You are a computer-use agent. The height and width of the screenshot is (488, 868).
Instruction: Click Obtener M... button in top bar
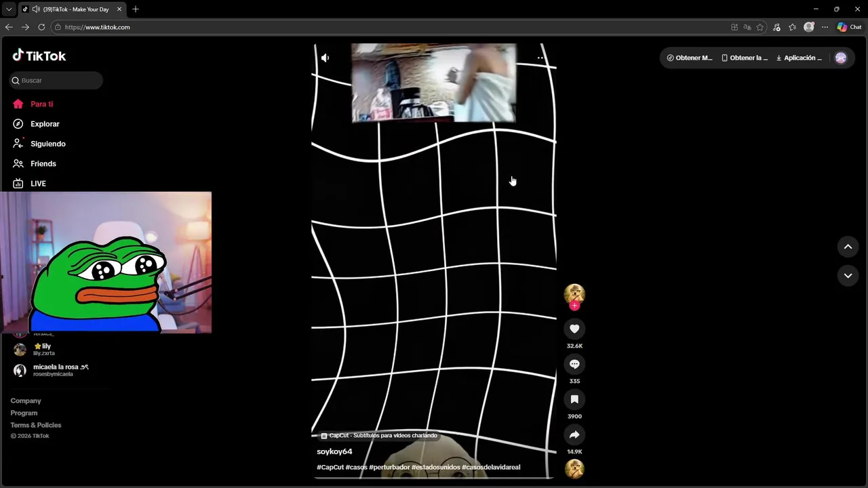click(690, 58)
